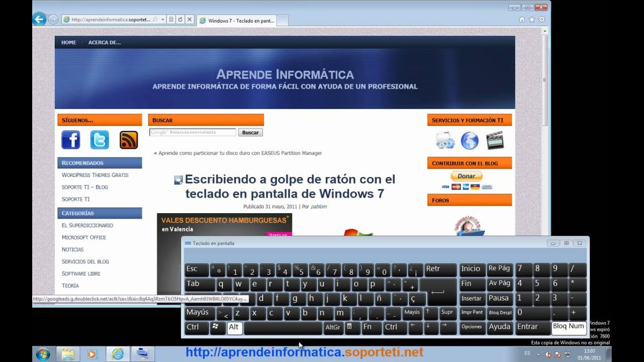This screenshot has width=644, height=362.
Task: Click the search magnifier in address bar
Action: [155, 20]
